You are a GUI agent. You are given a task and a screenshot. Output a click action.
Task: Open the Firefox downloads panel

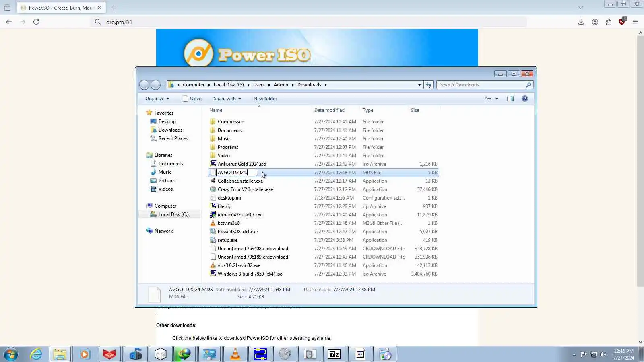click(x=581, y=22)
